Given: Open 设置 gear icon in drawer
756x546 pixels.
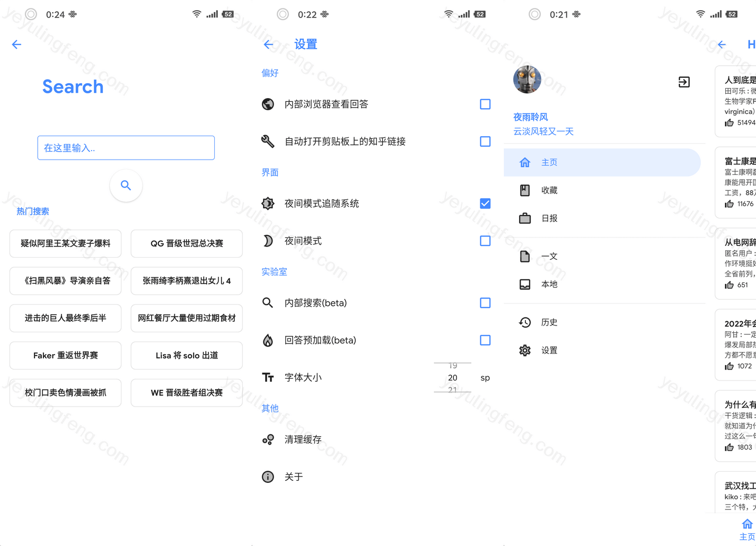Looking at the screenshot, I should [525, 350].
